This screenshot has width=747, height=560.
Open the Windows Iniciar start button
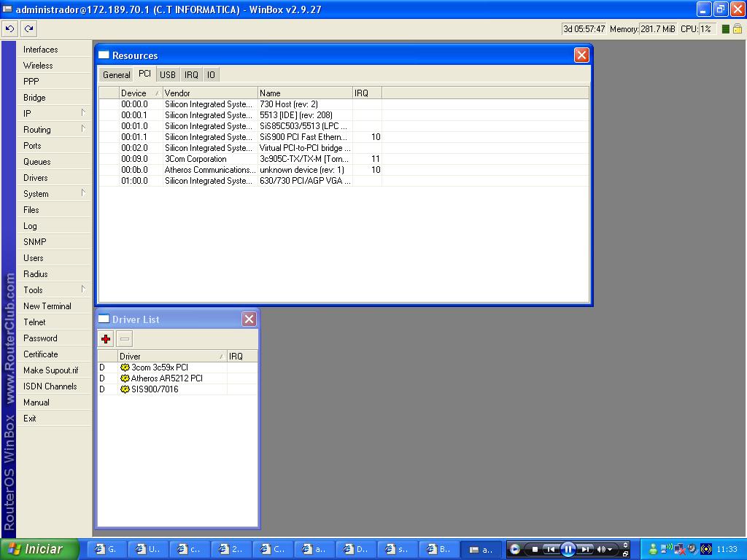[40, 549]
